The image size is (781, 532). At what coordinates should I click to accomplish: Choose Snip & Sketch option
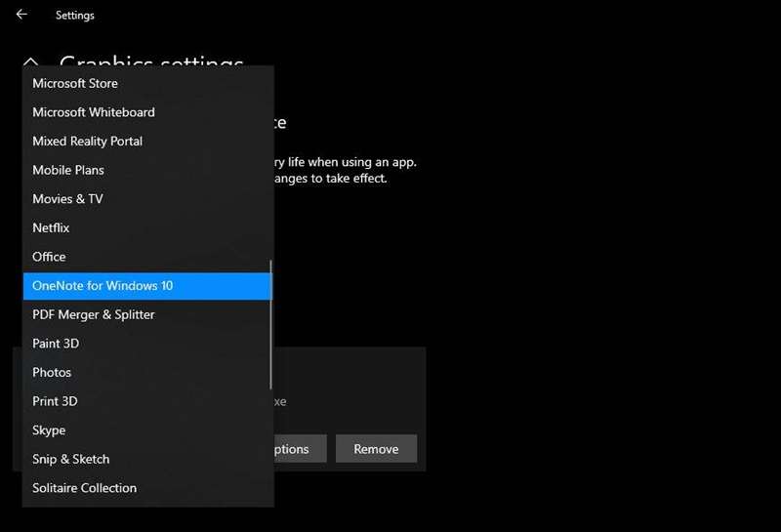pos(71,459)
